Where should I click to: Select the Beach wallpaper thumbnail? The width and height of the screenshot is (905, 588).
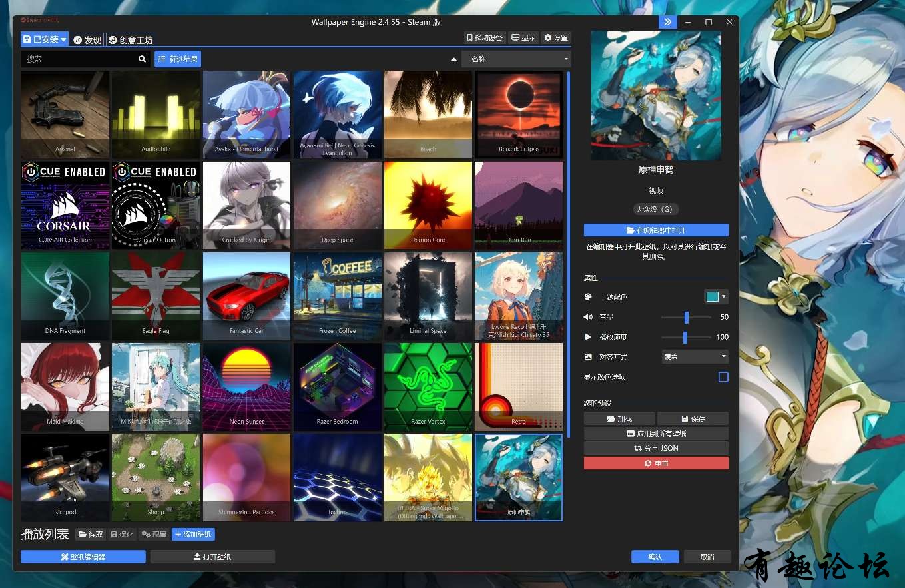pos(428,115)
